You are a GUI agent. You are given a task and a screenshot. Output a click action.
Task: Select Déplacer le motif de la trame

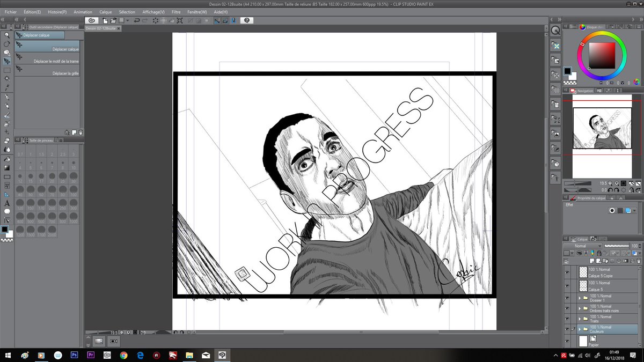(x=48, y=58)
